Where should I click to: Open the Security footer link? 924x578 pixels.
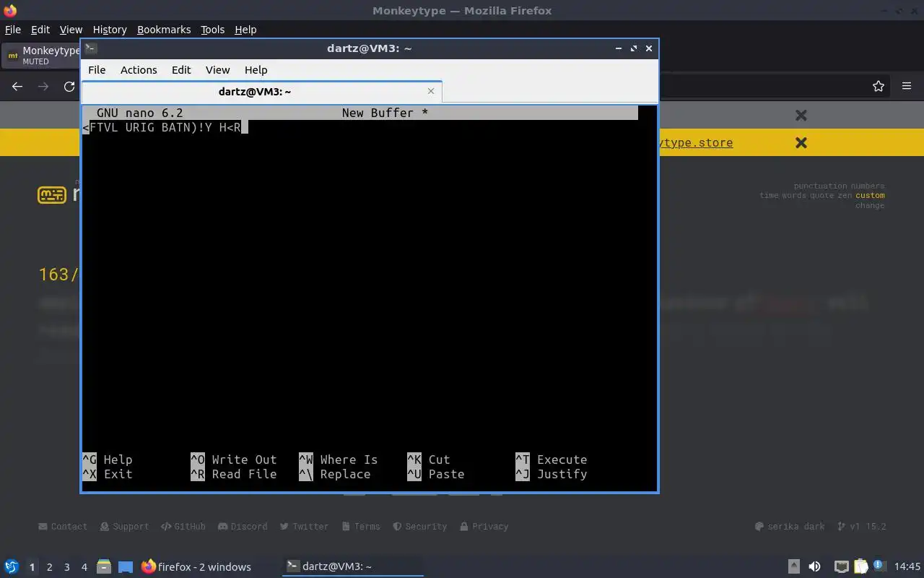coord(419,527)
